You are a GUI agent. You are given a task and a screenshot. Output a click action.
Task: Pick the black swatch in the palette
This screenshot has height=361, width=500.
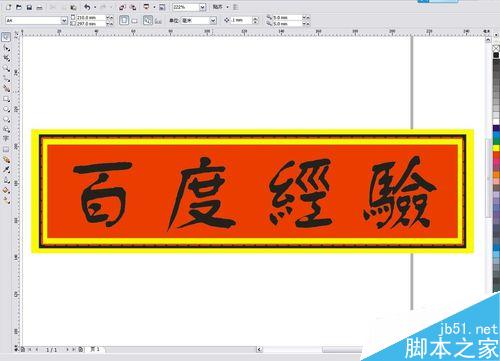tap(496, 55)
